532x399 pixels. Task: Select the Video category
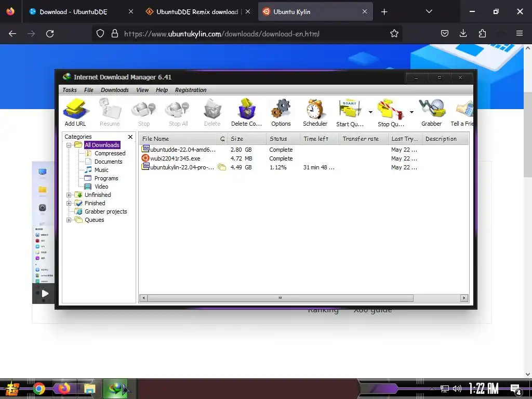pyautogui.click(x=101, y=187)
